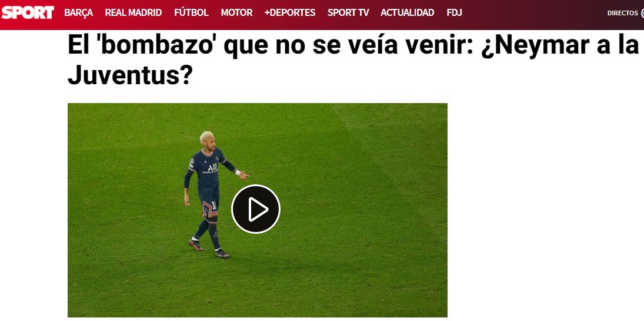
Task: Play the Neymar video
Action: click(x=255, y=209)
